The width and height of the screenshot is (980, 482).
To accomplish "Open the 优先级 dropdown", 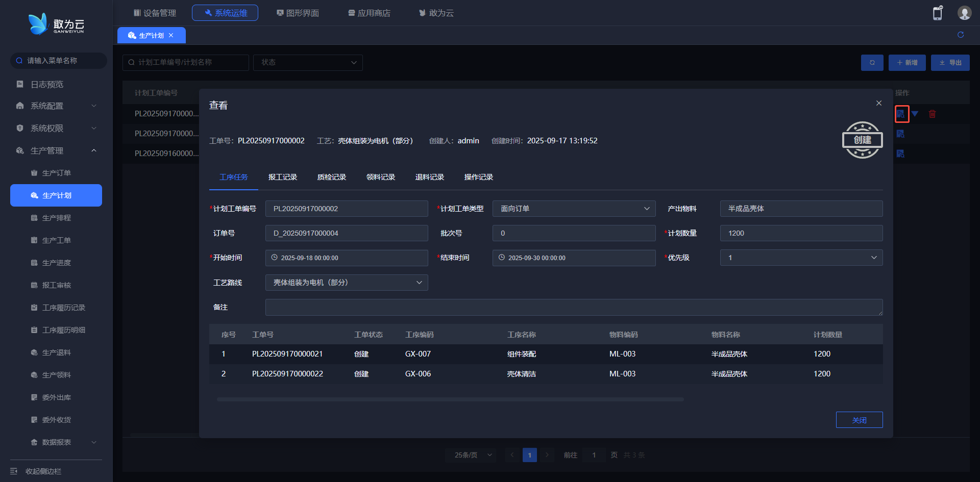I will (x=801, y=258).
